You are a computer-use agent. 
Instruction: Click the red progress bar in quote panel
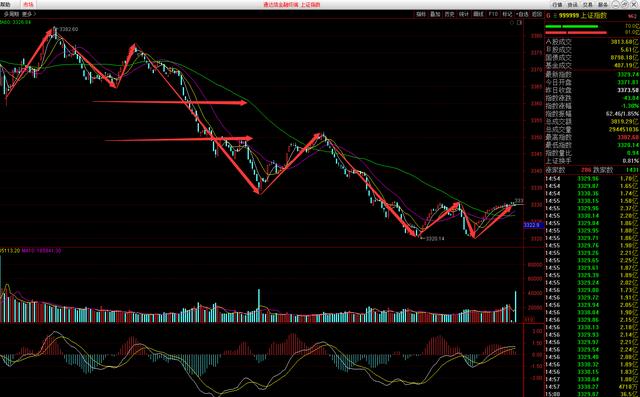pos(576,33)
